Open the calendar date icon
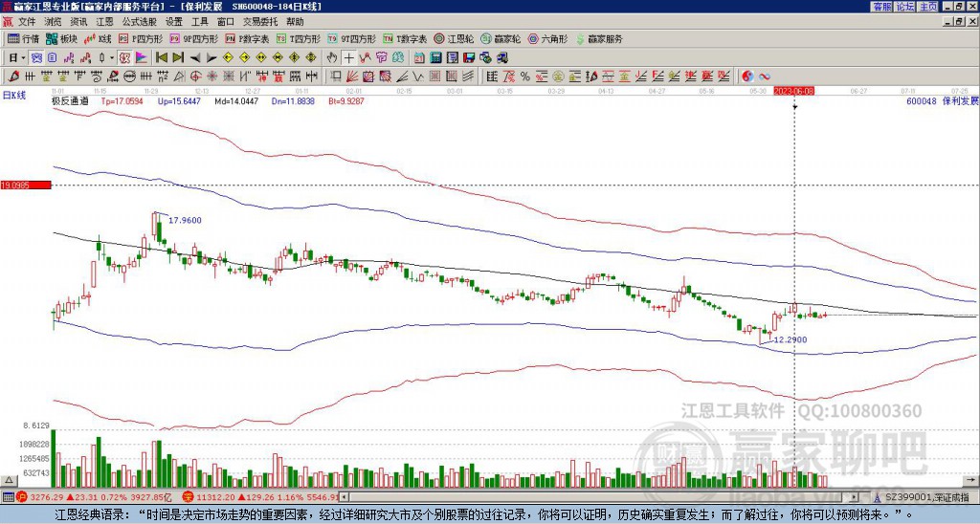This screenshot has width=980, height=524. click(x=419, y=58)
